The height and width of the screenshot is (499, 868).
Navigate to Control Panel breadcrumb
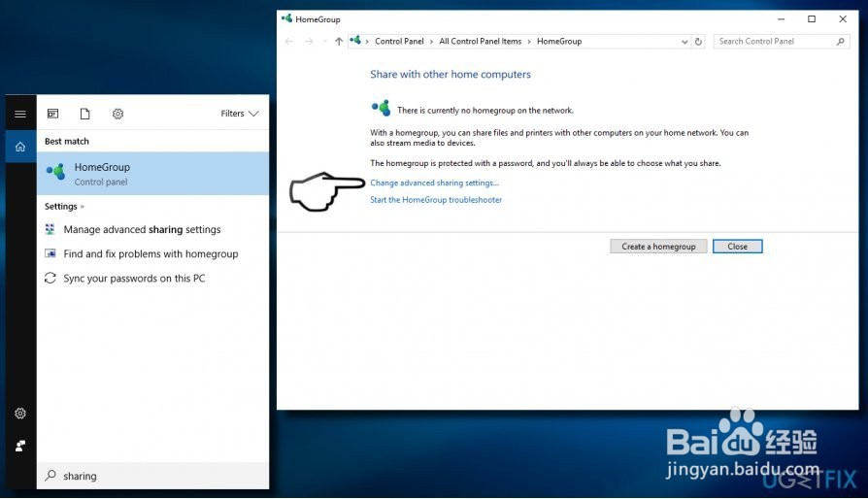click(x=399, y=42)
